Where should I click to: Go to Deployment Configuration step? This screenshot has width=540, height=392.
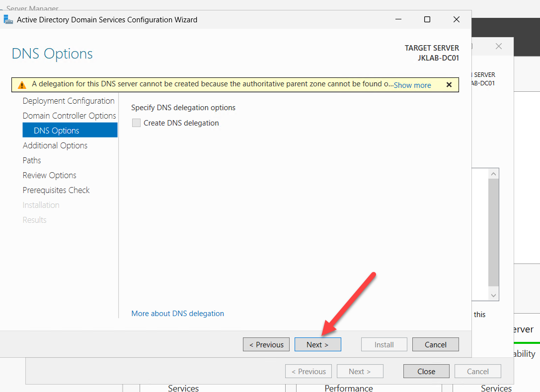click(69, 101)
